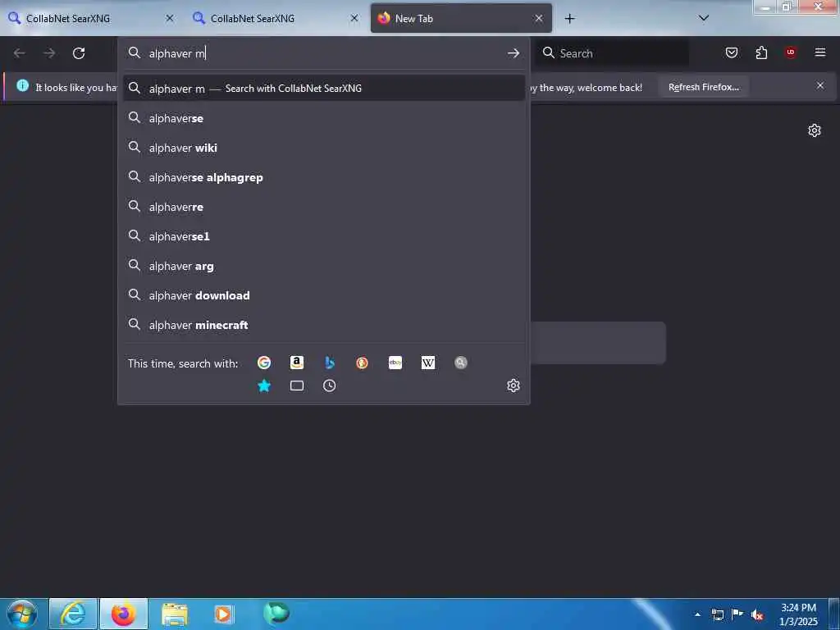Viewport: 840px width, 630px height.
Task: Click in the address bar text field
Action: [324, 53]
